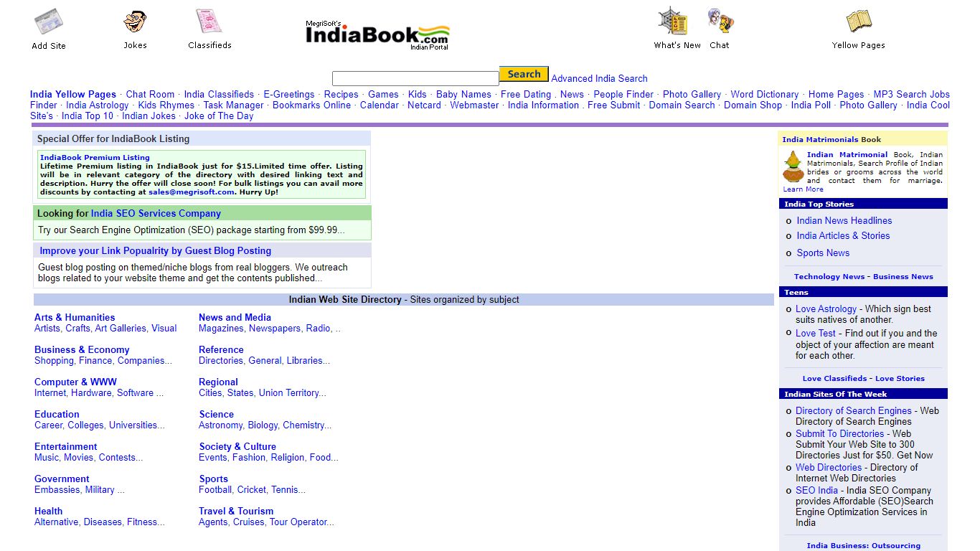Go to Chat Room in navigation
980x551 pixels.
pyautogui.click(x=150, y=94)
